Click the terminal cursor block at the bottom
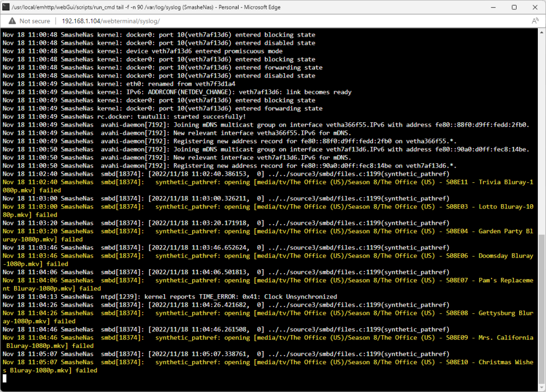The height and width of the screenshot is (392, 546). tap(4, 378)
